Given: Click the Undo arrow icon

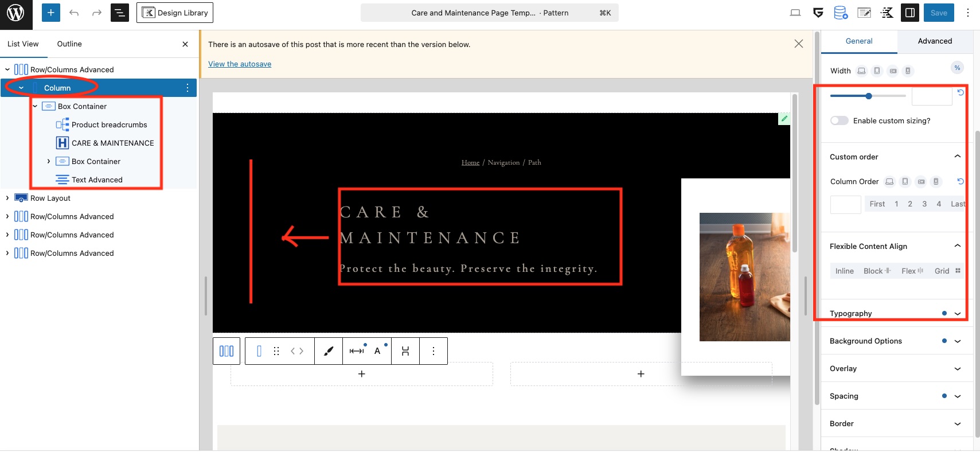Looking at the screenshot, I should (74, 13).
